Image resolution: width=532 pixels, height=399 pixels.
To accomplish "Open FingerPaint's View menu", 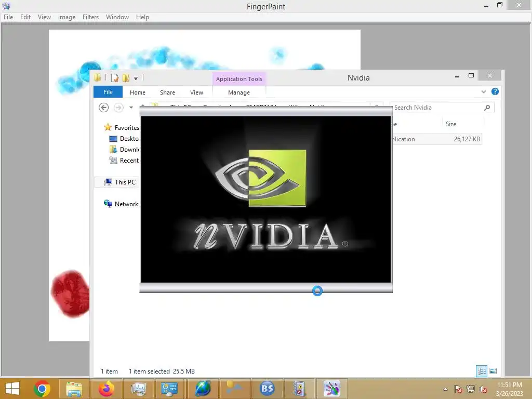I will coord(44,17).
